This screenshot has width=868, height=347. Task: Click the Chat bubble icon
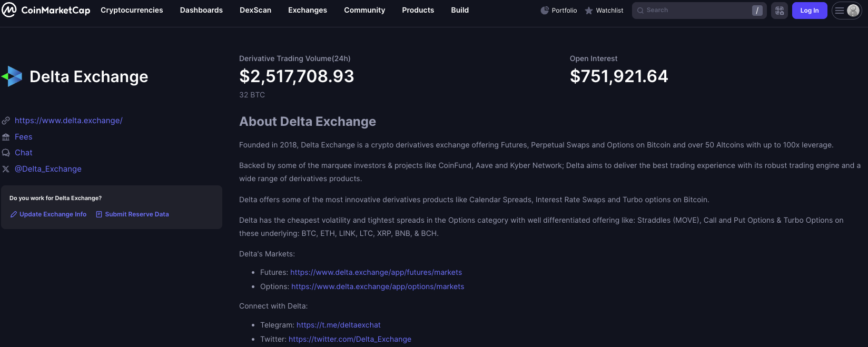point(6,153)
